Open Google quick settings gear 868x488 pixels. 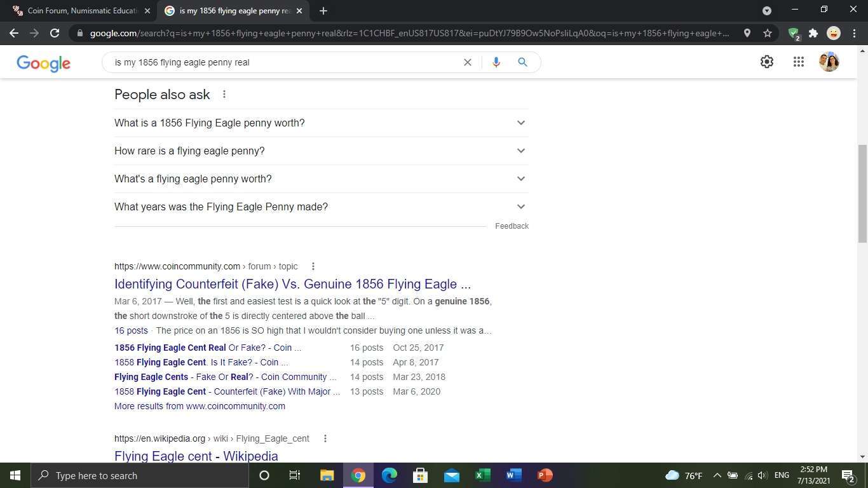767,62
